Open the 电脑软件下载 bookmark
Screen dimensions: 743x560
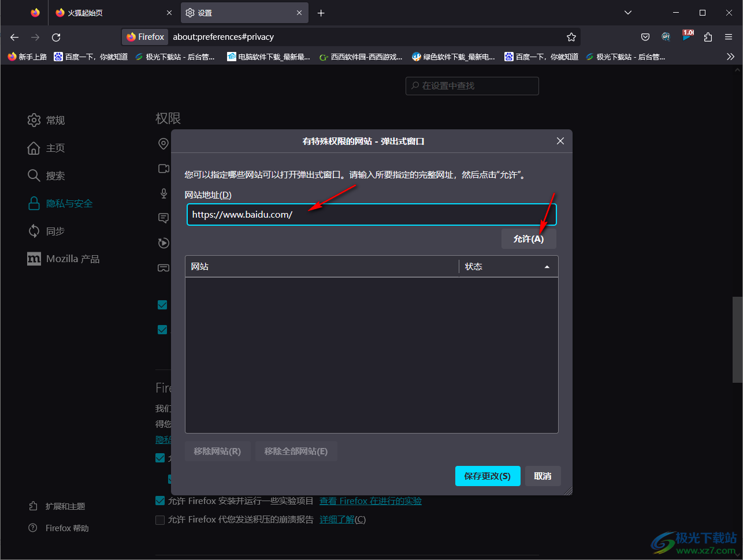coord(269,57)
